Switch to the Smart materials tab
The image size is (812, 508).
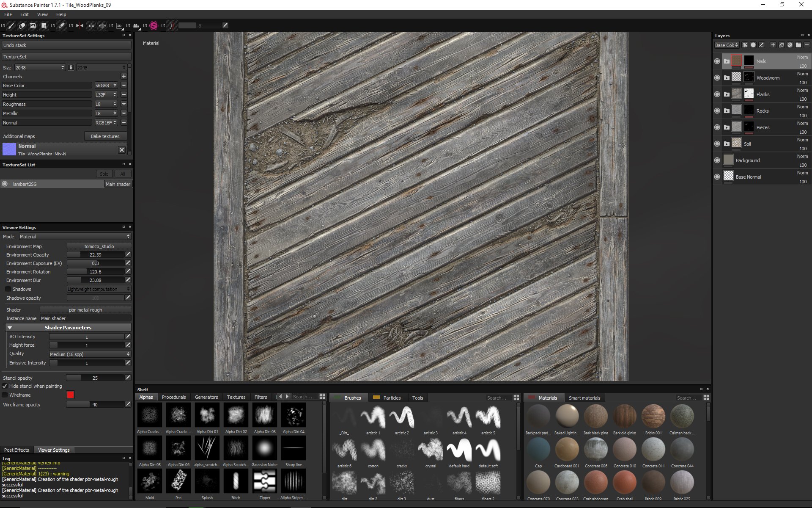(584, 398)
